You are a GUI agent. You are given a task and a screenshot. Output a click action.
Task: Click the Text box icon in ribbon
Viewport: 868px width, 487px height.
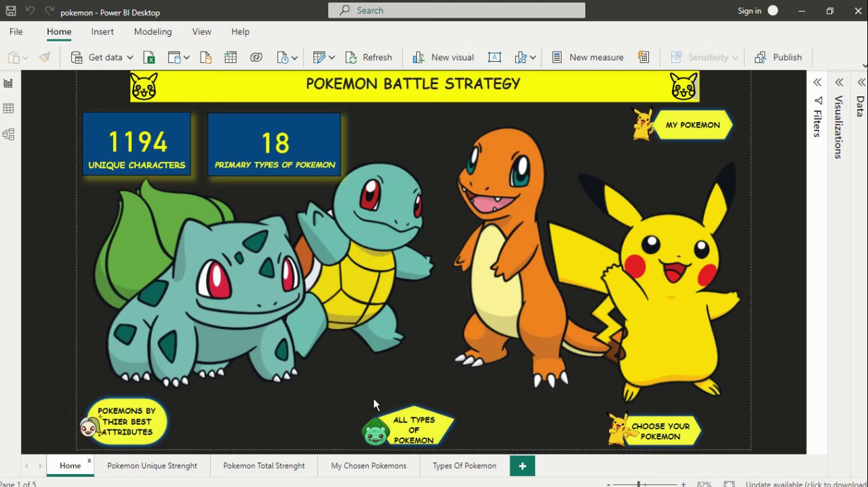point(494,58)
